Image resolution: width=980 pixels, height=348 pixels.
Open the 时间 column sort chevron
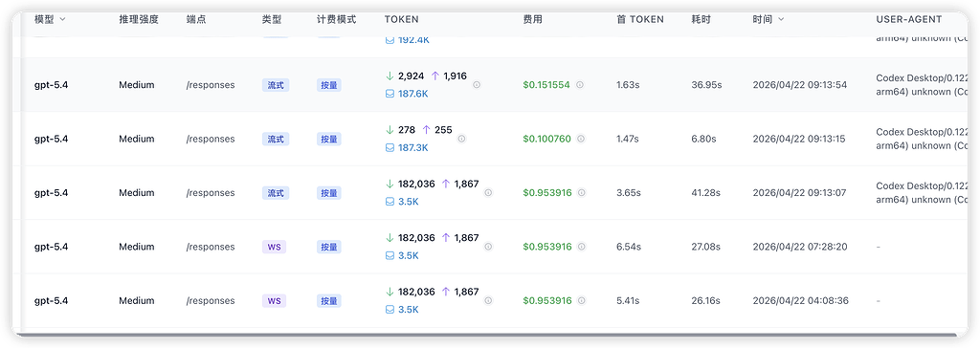pos(781,19)
